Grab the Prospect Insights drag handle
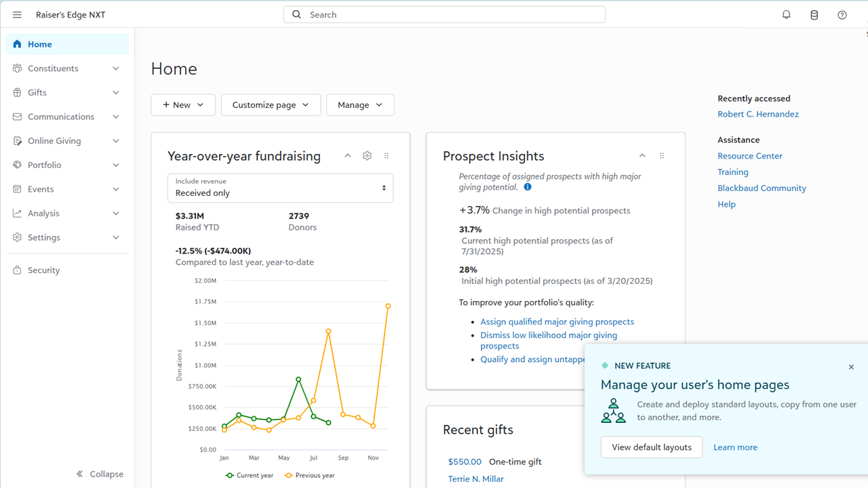 pyautogui.click(x=662, y=156)
